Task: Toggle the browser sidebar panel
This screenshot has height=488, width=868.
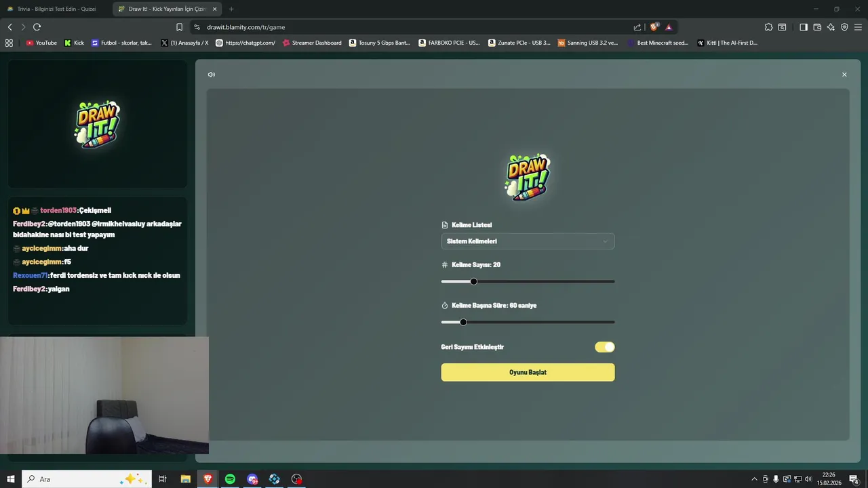Action: coord(804,27)
